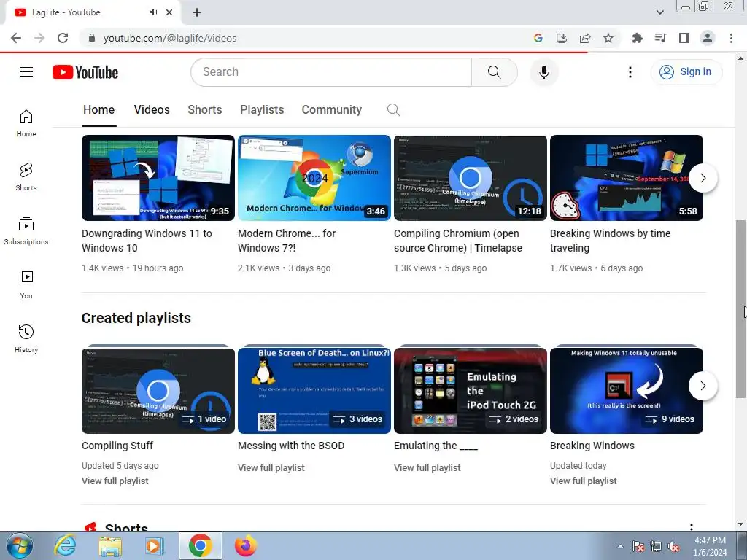Go back with the browser back arrow

pyautogui.click(x=16, y=38)
